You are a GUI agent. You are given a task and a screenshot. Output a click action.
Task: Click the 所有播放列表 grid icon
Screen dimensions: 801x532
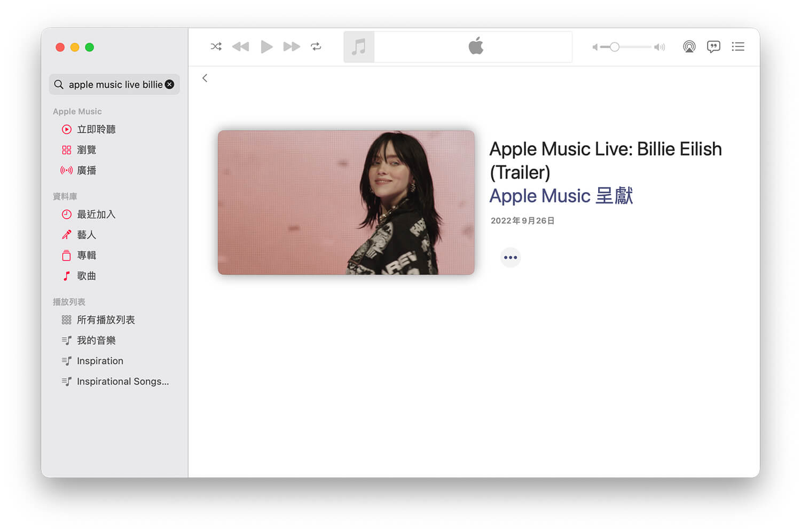point(66,320)
